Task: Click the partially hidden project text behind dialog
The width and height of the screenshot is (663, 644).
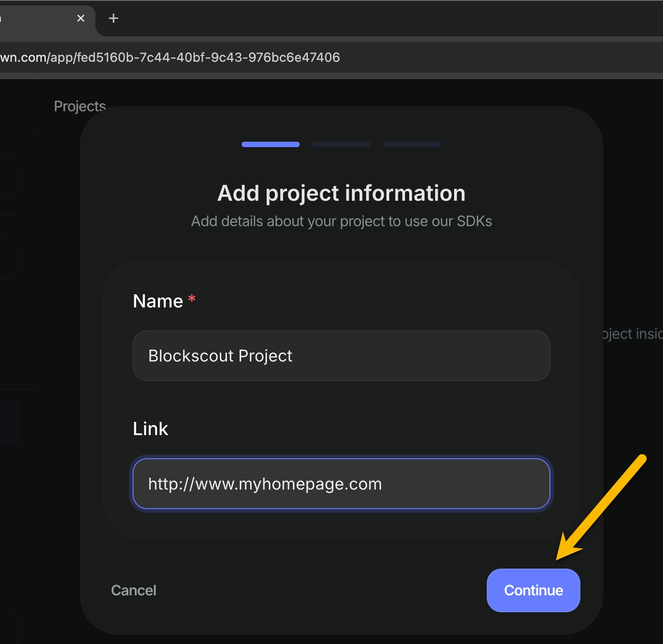Action: click(633, 334)
